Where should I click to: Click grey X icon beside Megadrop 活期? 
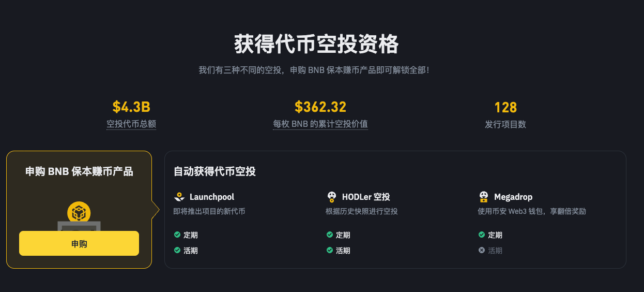[482, 250]
